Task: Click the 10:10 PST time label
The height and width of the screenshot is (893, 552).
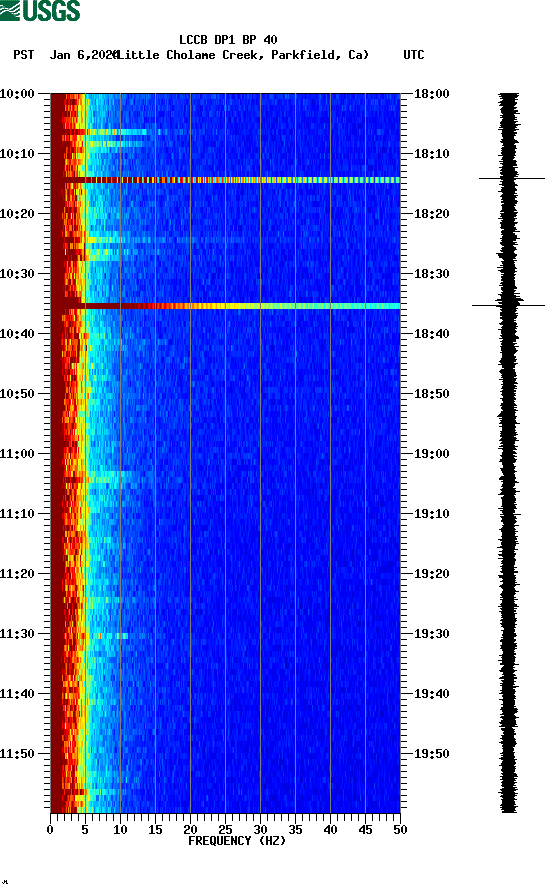Action: point(18,154)
